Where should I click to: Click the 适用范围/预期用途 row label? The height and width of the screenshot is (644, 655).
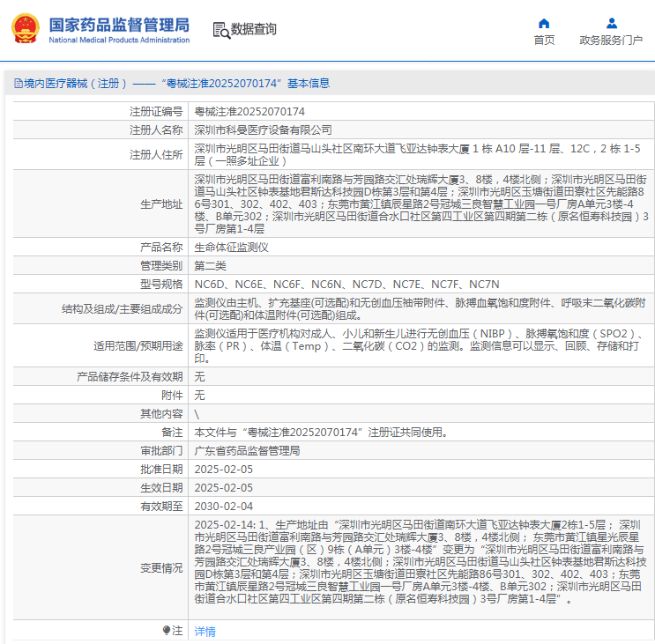[138, 345]
